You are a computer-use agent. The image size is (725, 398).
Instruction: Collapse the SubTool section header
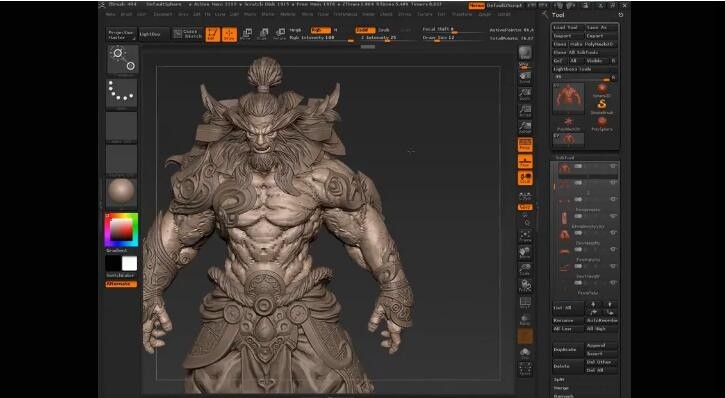click(564, 158)
